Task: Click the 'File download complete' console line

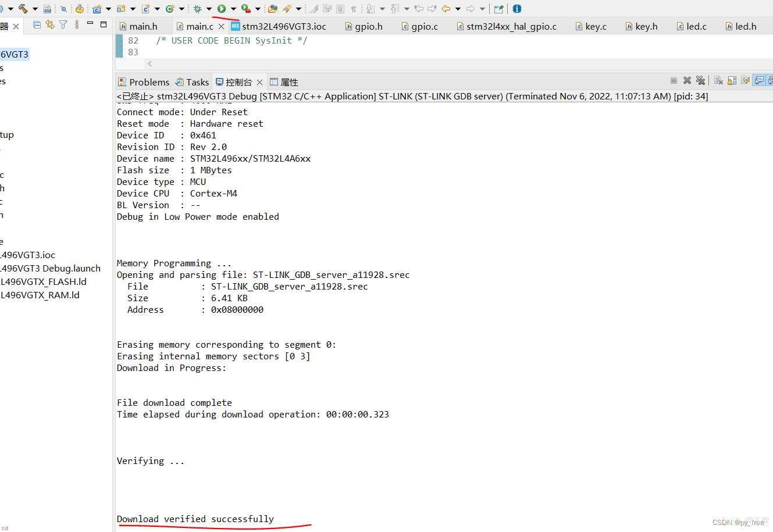Action: (174, 402)
